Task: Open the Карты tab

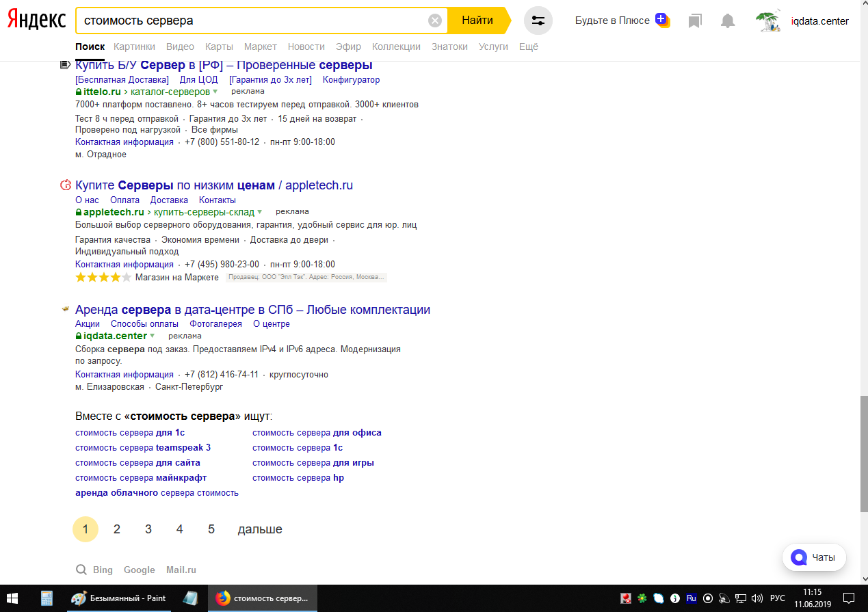Action: [x=219, y=46]
